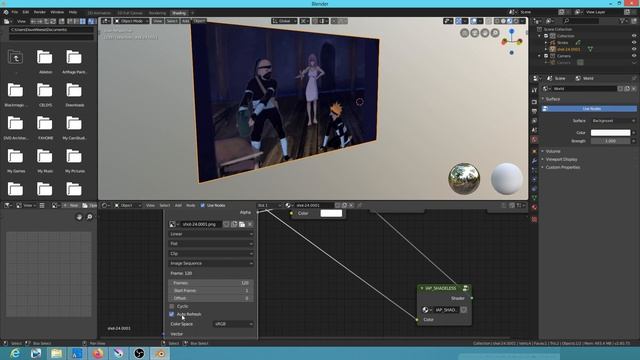Open the viewport View menu
The image size is (640, 360).
(157, 21)
